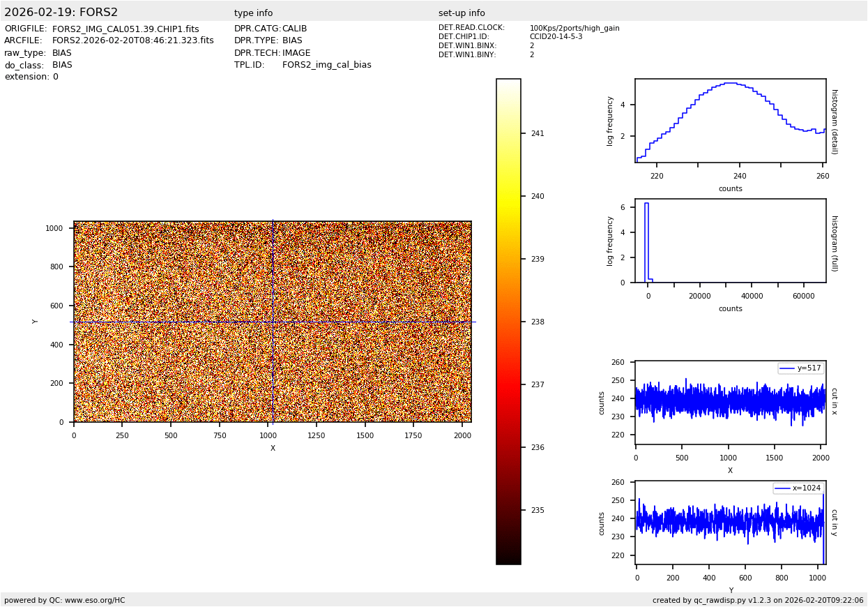Click the ORIGFILE filename value
This screenshot has height=607, width=868.
coord(125,29)
